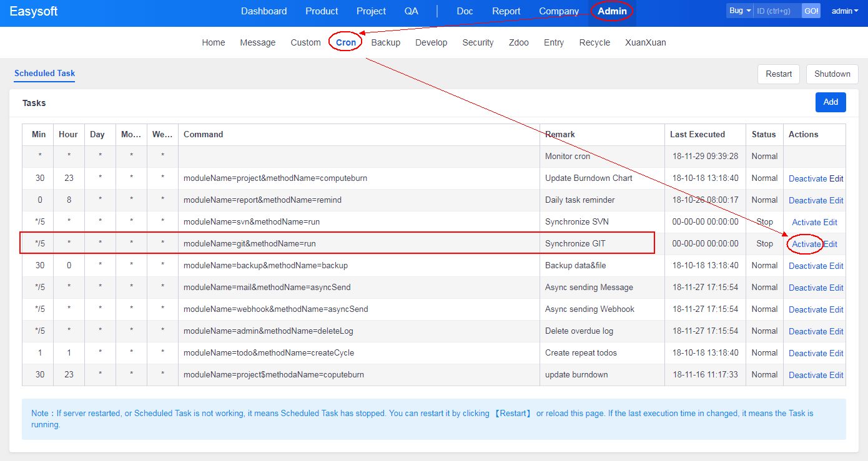The height and width of the screenshot is (461, 868).
Task: Deactivate the Delete overdue log task
Action: tap(807, 331)
